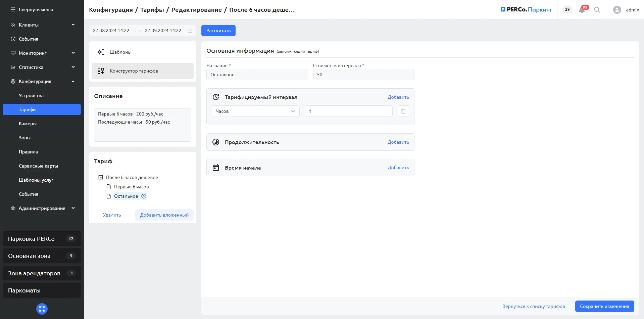The image size is (644, 319).
Task: Click Сохранить изменения button
Action: click(x=604, y=306)
